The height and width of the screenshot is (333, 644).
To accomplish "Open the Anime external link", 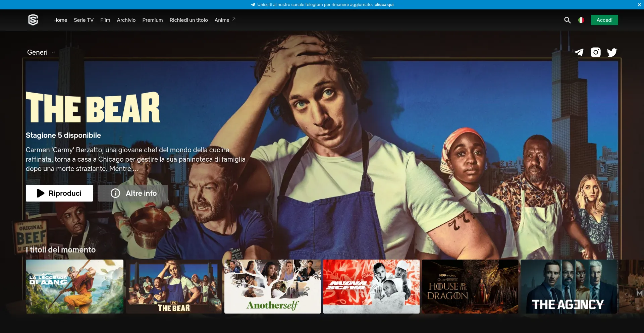I will pos(225,20).
